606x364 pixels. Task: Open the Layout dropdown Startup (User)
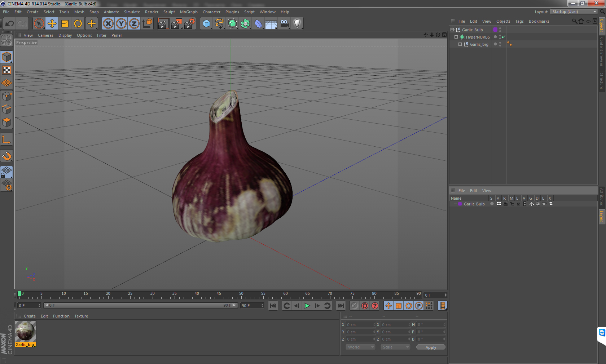pyautogui.click(x=574, y=12)
